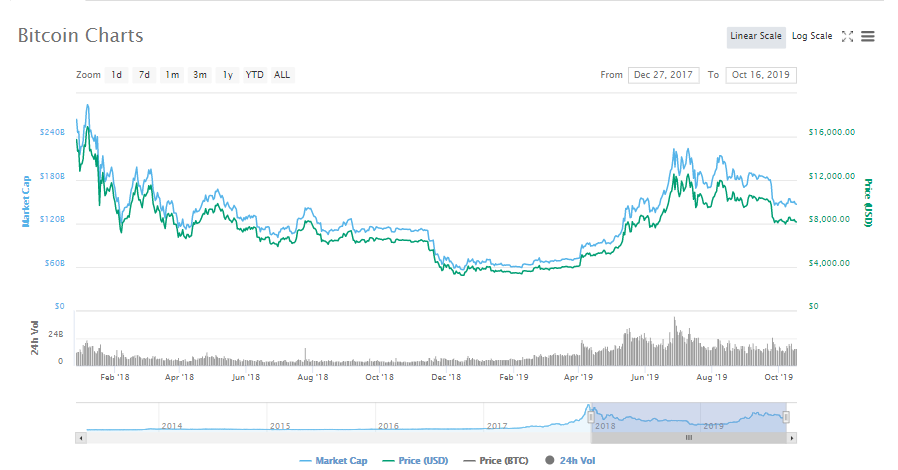Set zoom range to 7d

144,75
